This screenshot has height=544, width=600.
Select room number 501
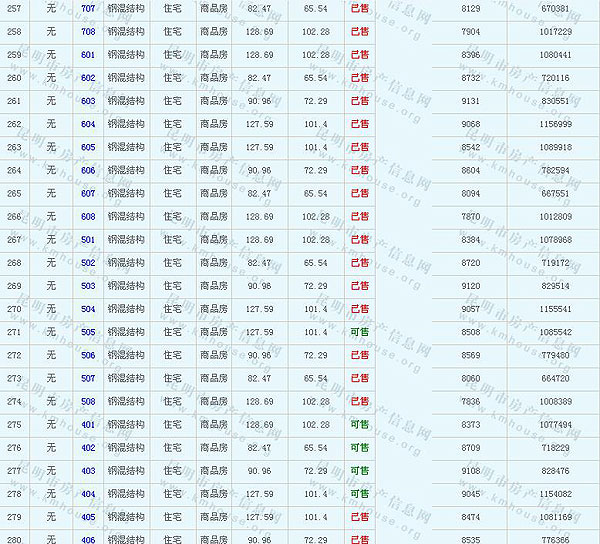pyautogui.click(x=88, y=240)
